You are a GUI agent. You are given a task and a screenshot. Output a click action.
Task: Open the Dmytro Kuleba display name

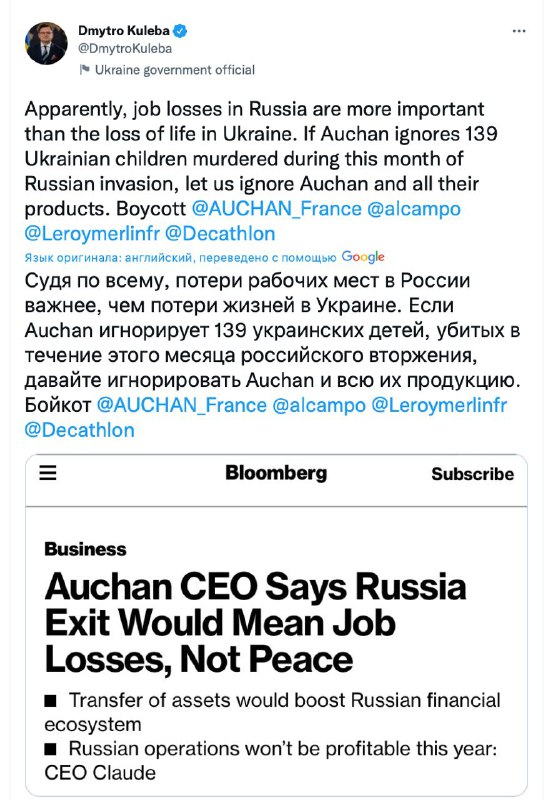[x=123, y=31]
